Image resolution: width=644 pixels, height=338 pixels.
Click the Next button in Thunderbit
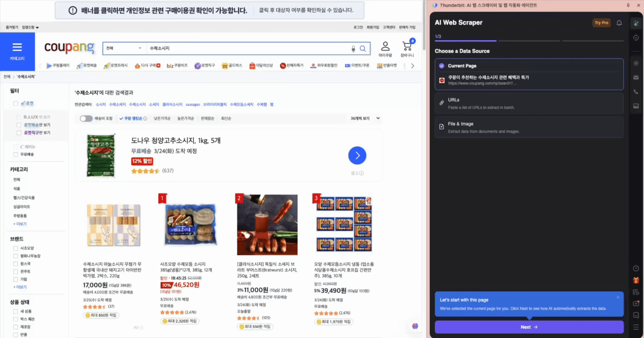[529, 327]
